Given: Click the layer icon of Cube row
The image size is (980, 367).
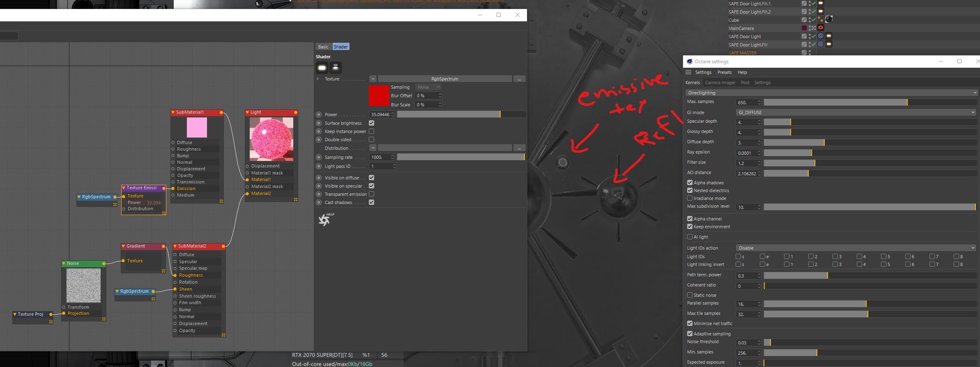Looking at the screenshot, I should coord(804,20).
